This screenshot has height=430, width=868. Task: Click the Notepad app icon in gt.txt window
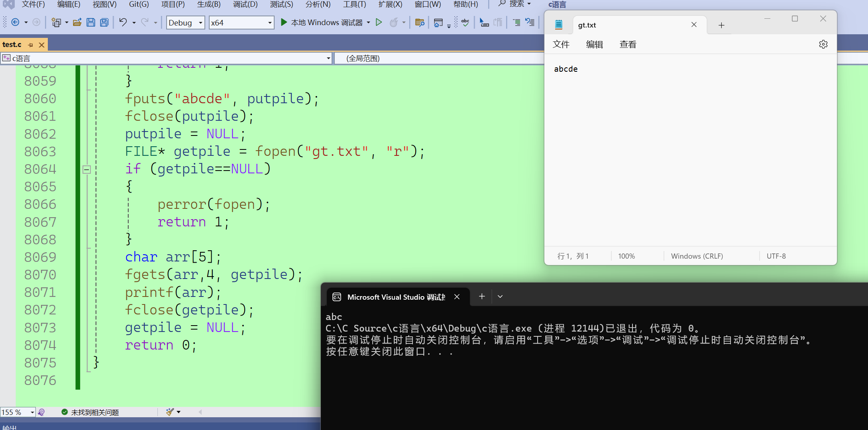click(x=559, y=25)
